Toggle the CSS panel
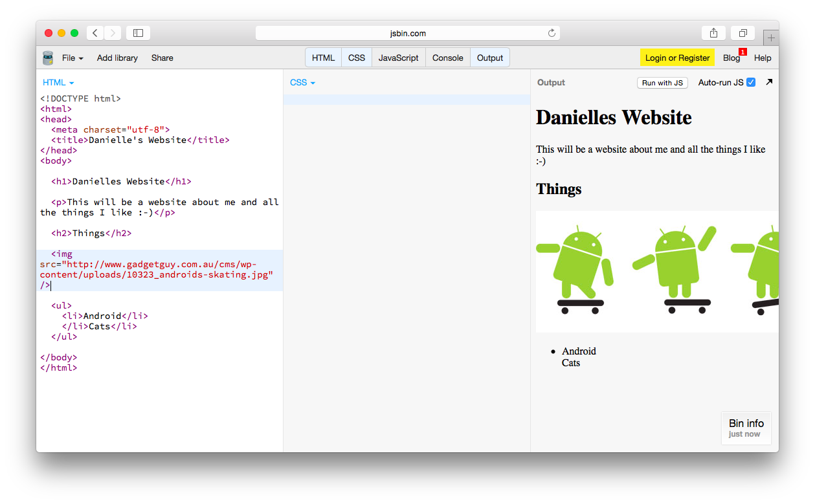This screenshot has width=815, height=504. [x=357, y=58]
